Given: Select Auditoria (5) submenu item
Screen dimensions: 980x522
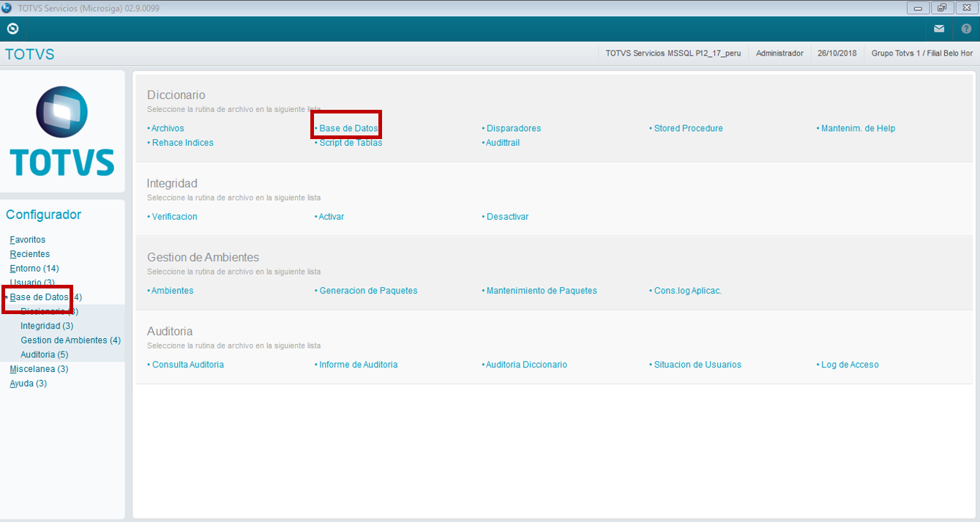Looking at the screenshot, I should (x=44, y=354).
